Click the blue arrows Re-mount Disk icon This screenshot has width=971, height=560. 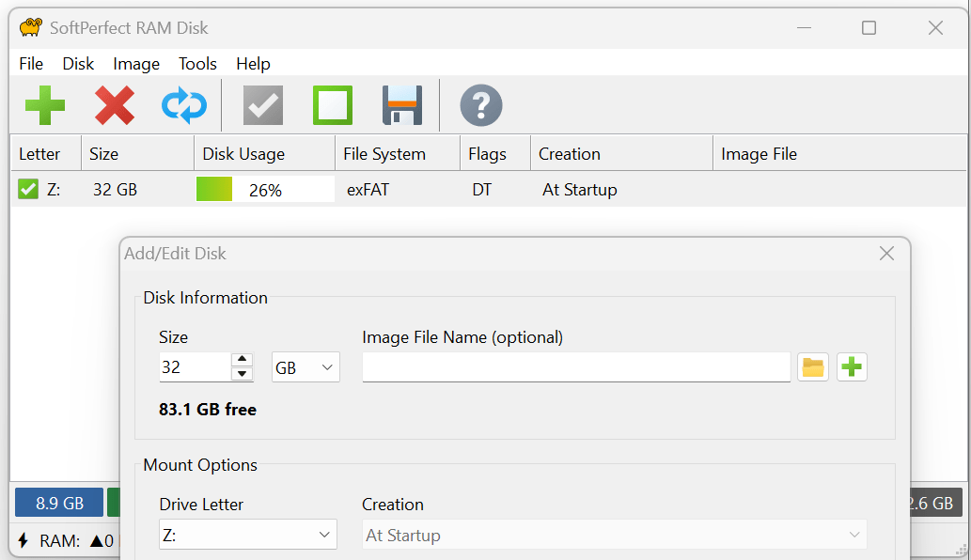(184, 105)
